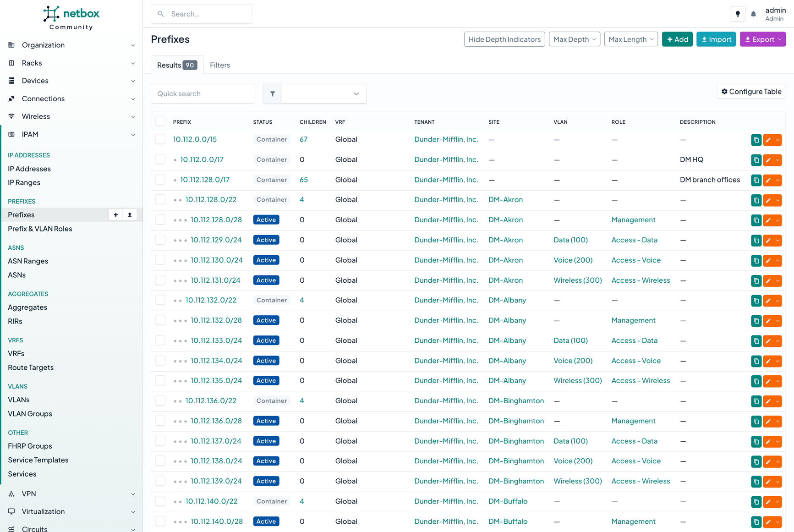The height and width of the screenshot is (532, 794).
Task: Select the checkbox for prefix 10.112.0.0/15
Action: (x=160, y=139)
